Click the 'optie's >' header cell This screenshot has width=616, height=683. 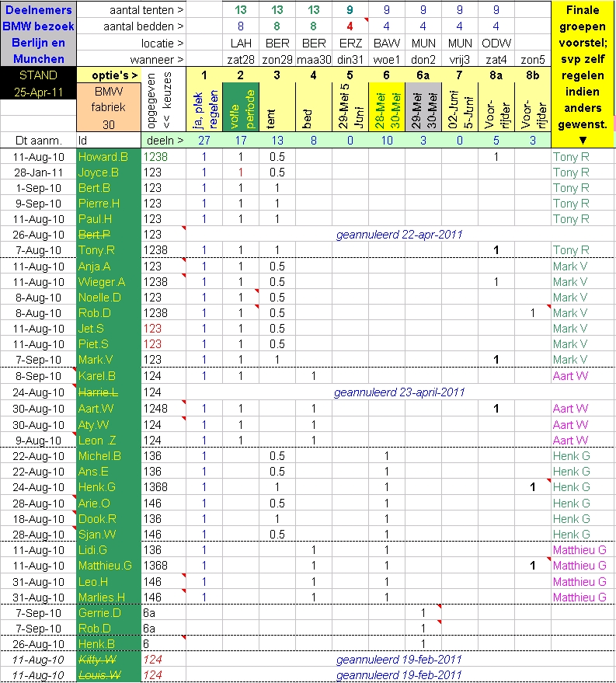[108, 75]
